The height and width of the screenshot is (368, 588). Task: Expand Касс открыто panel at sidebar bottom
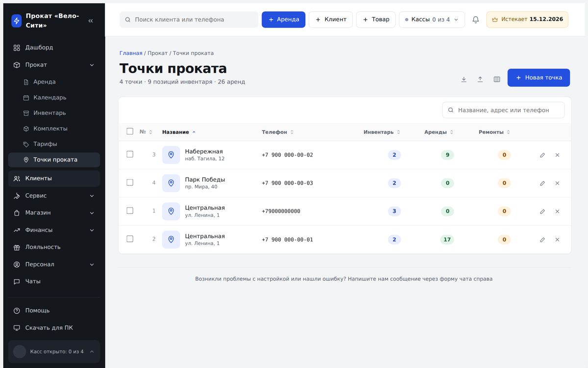coord(54,351)
